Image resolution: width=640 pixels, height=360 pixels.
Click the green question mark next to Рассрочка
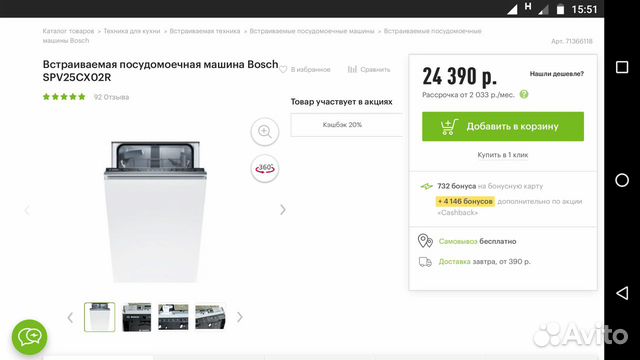click(524, 95)
